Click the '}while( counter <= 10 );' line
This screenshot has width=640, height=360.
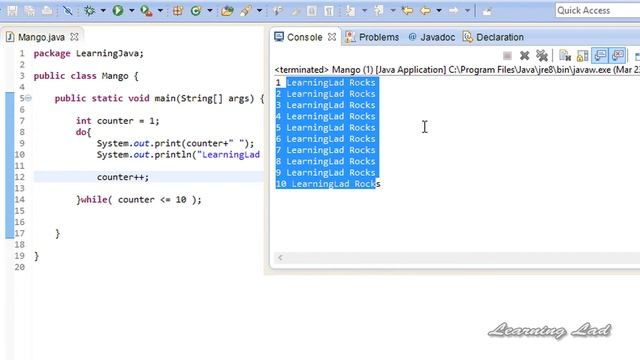139,200
